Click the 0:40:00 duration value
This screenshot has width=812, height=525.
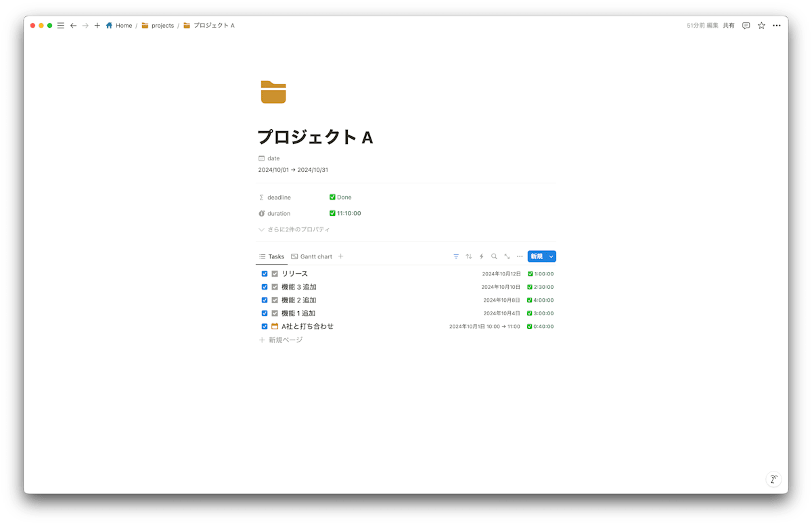point(541,326)
